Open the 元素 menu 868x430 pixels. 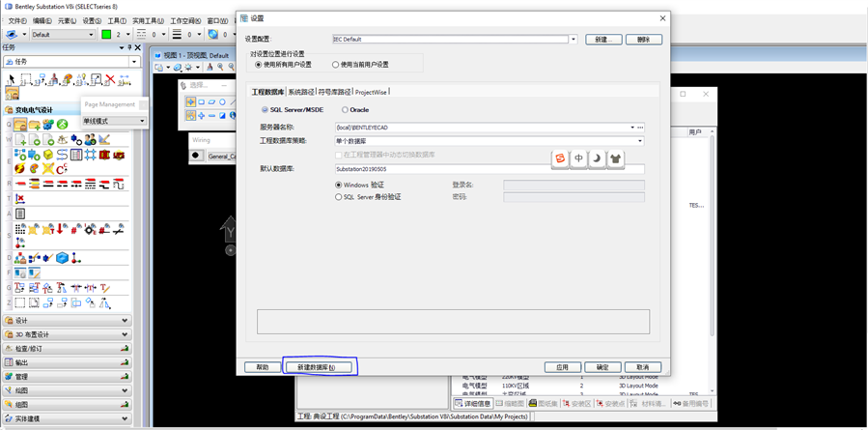pos(67,20)
